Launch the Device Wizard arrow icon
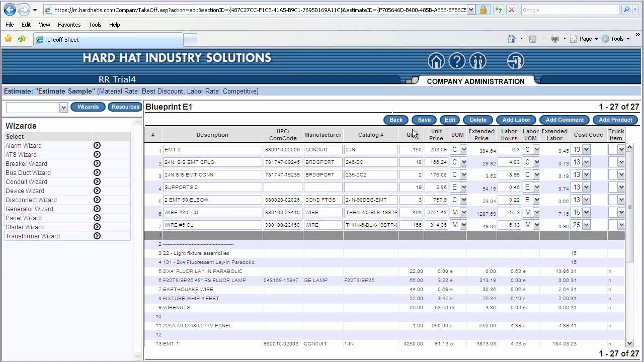This screenshot has width=644, height=362. pyautogui.click(x=97, y=191)
